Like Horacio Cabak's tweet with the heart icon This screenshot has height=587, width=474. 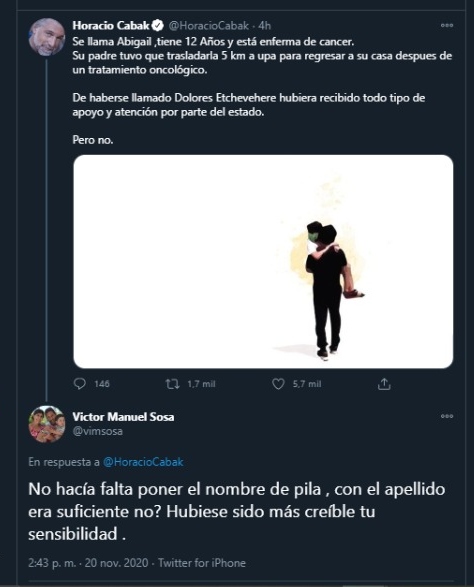coord(278,384)
